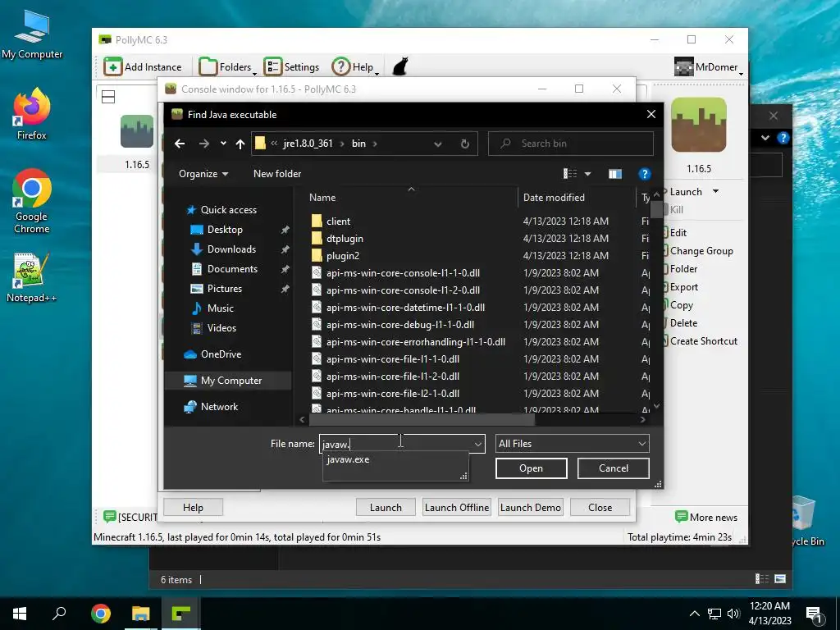Click the Cancel button

(614, 468)
